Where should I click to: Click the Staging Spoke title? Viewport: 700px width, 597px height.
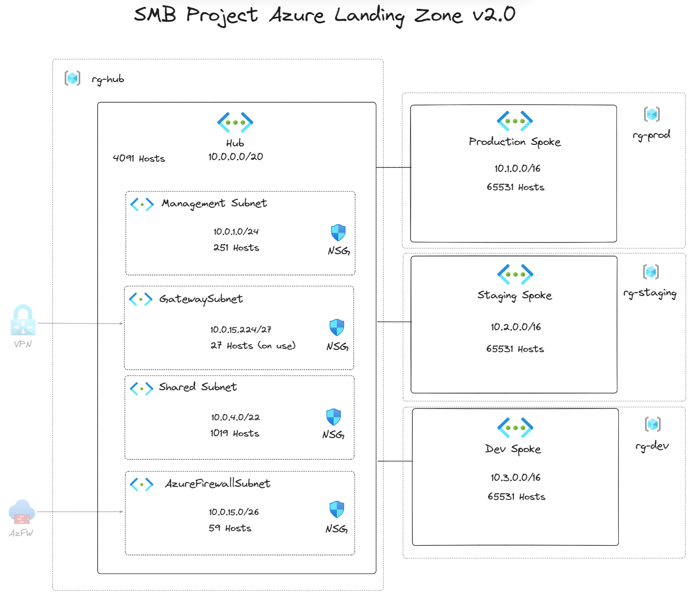tap(515, 295)
